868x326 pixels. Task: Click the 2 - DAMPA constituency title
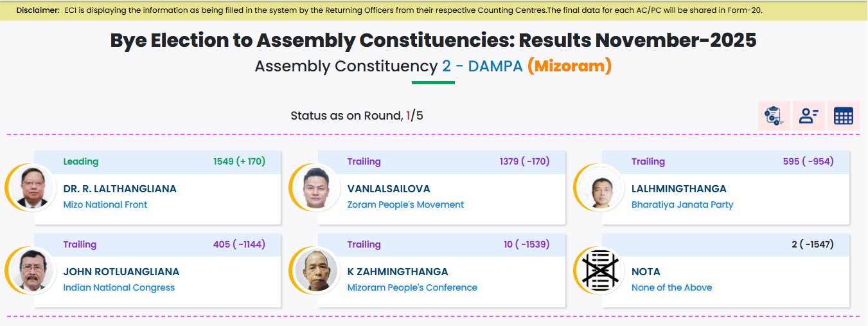(483, 66)
